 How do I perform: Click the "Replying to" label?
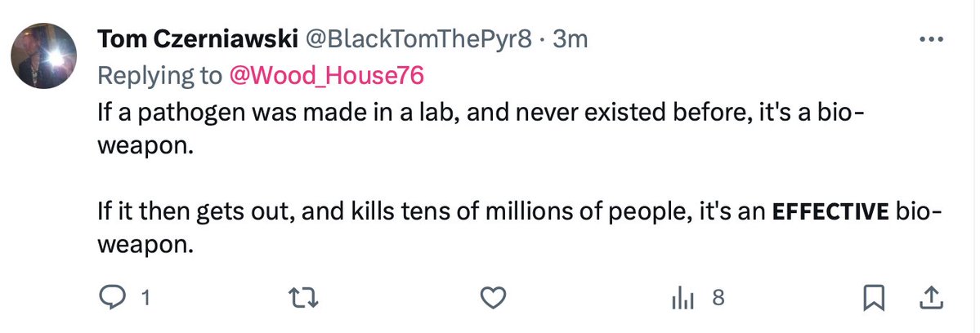click(160, 75)
